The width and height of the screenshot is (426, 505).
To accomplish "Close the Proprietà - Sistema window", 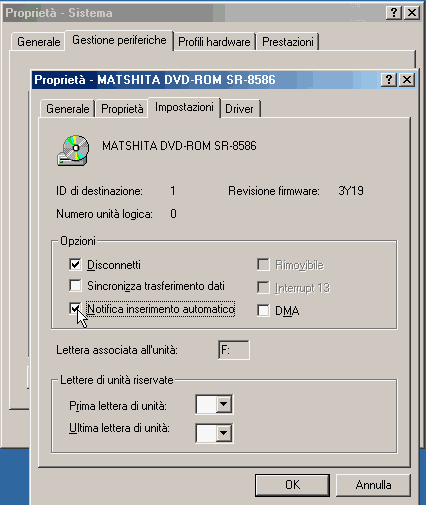I will point(412,13).
